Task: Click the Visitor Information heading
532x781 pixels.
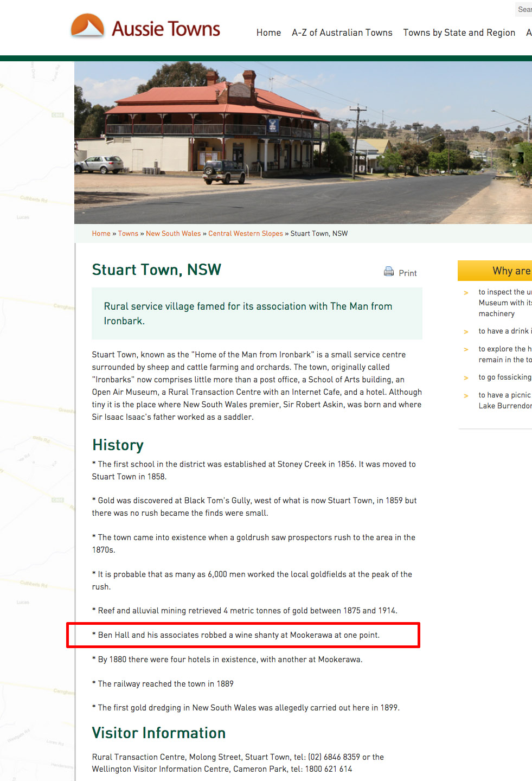Action: point(159,733)
